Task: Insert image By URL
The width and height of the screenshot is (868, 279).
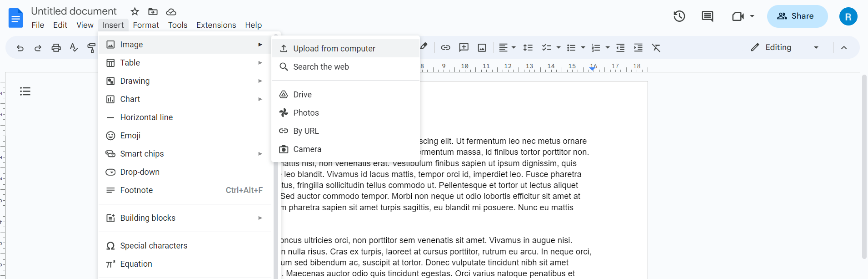Action: [345, 131]
